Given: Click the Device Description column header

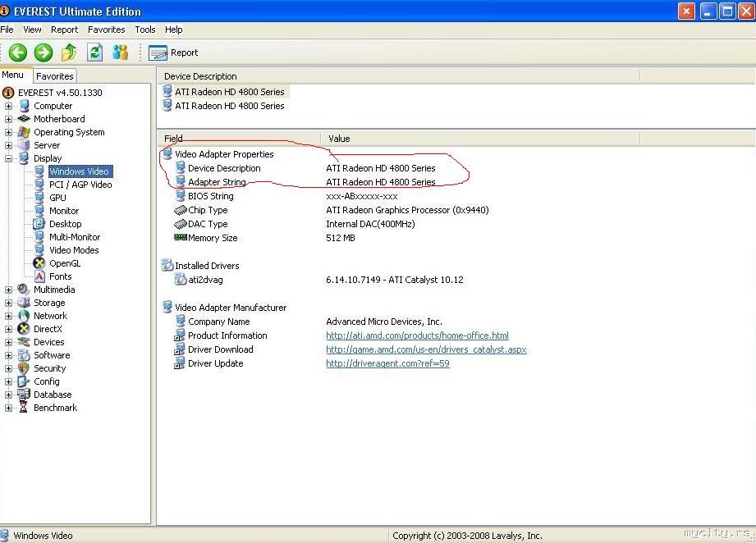Looking at the screenshot, I should pyautogui.click(x=399, y=76).
